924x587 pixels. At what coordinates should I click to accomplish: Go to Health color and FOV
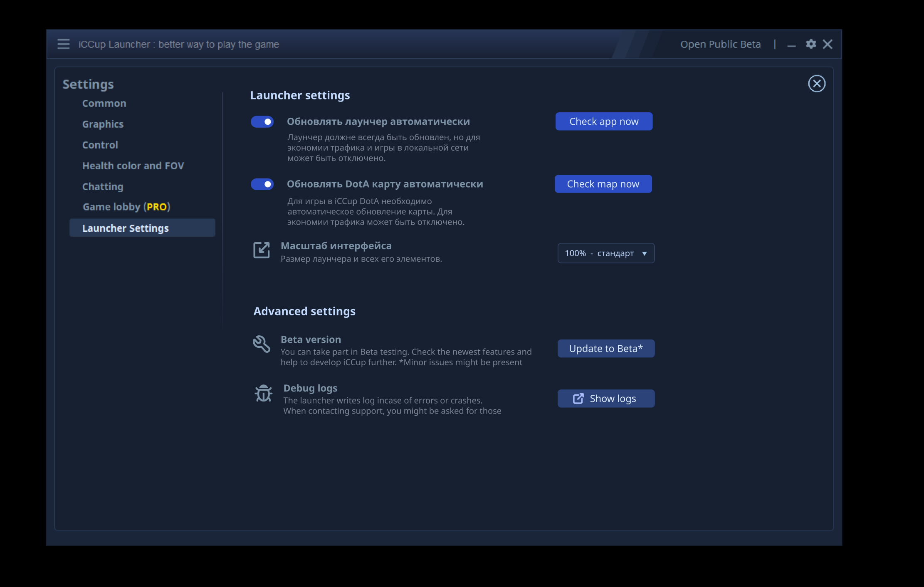click(133, 166)
